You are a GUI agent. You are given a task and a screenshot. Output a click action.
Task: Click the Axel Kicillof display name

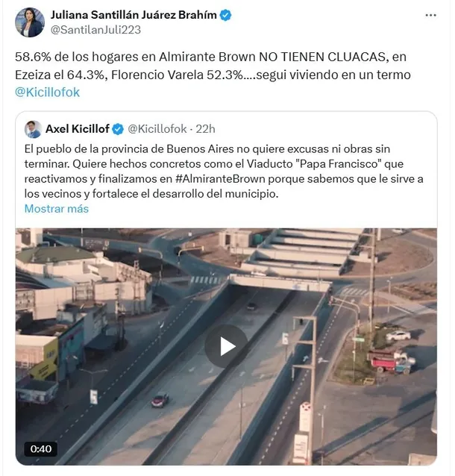coord(78,129)
